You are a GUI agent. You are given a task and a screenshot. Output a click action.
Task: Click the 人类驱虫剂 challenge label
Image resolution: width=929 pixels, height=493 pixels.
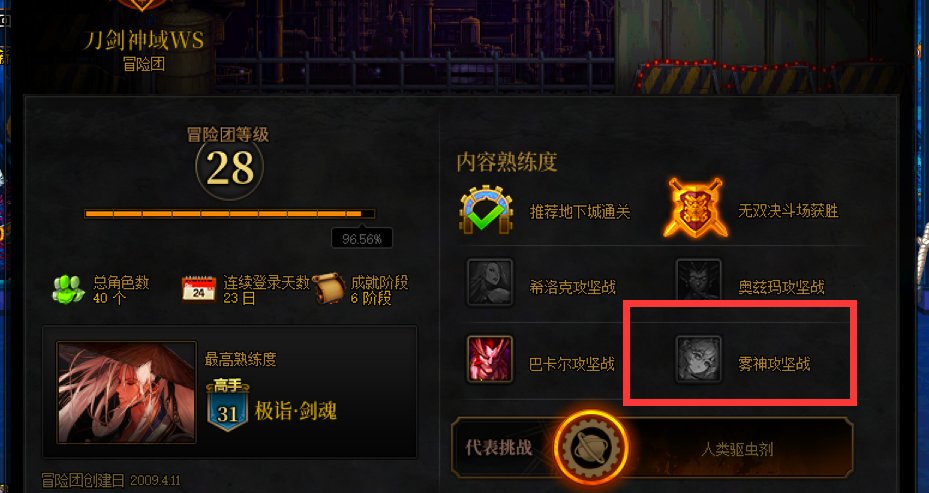click(737, 449)
